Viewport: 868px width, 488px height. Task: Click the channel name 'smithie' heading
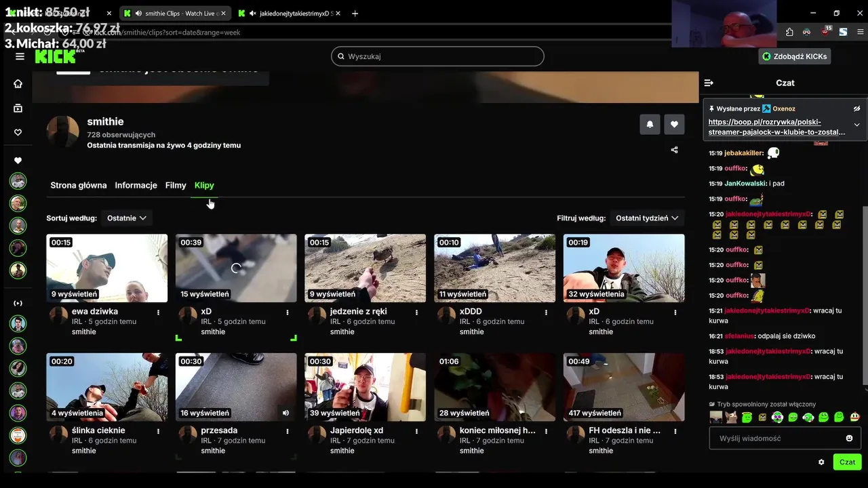coord(105,122)
